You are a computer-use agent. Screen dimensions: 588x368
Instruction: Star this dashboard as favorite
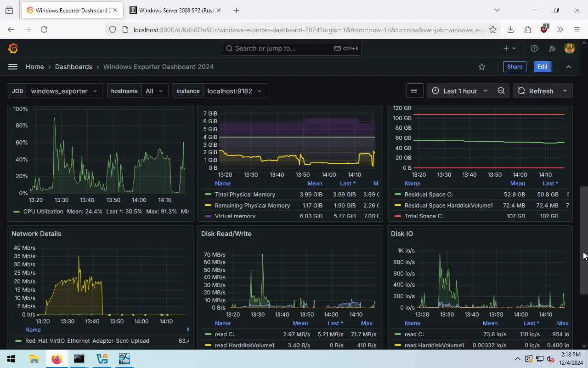[482, 67]
